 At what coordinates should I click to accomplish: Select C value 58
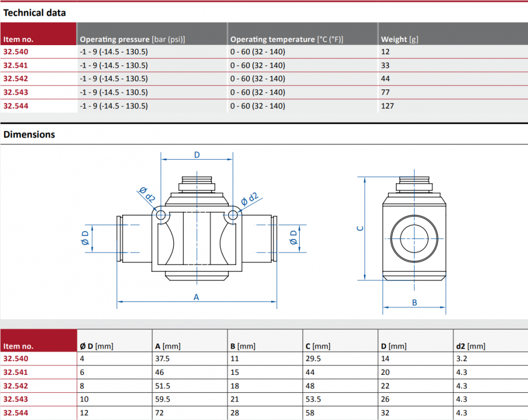tap(310, 413)
